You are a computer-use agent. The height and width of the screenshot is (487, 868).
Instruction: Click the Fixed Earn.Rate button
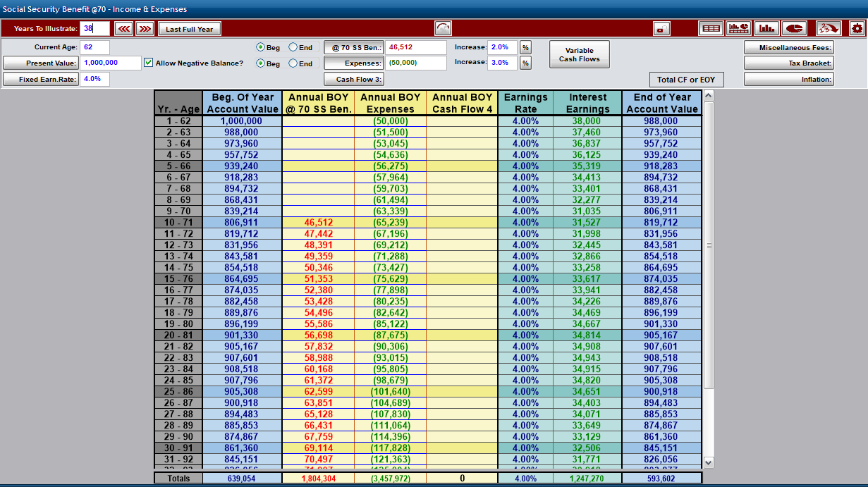(x=40, y=79)
